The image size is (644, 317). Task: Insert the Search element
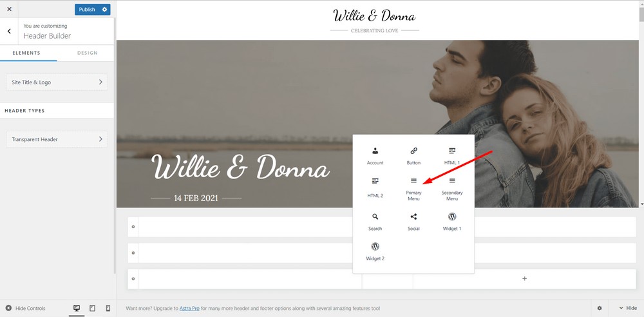coord(375,221)
